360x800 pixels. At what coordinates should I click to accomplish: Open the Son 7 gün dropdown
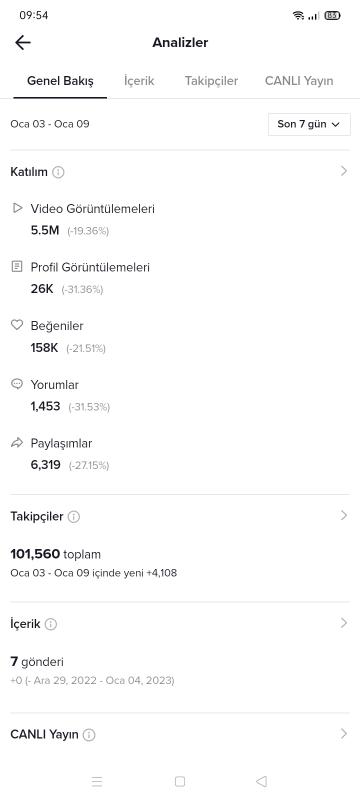309,124
